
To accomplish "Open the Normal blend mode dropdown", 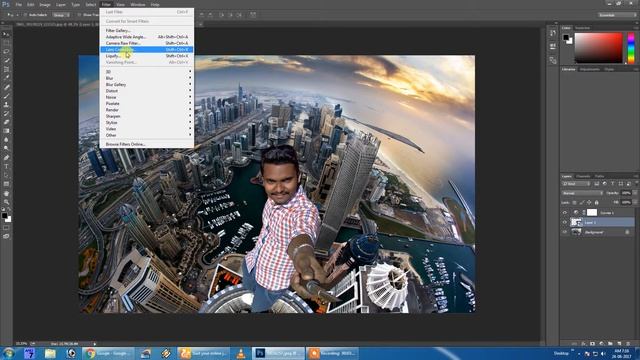I will [x=582, y=193].
